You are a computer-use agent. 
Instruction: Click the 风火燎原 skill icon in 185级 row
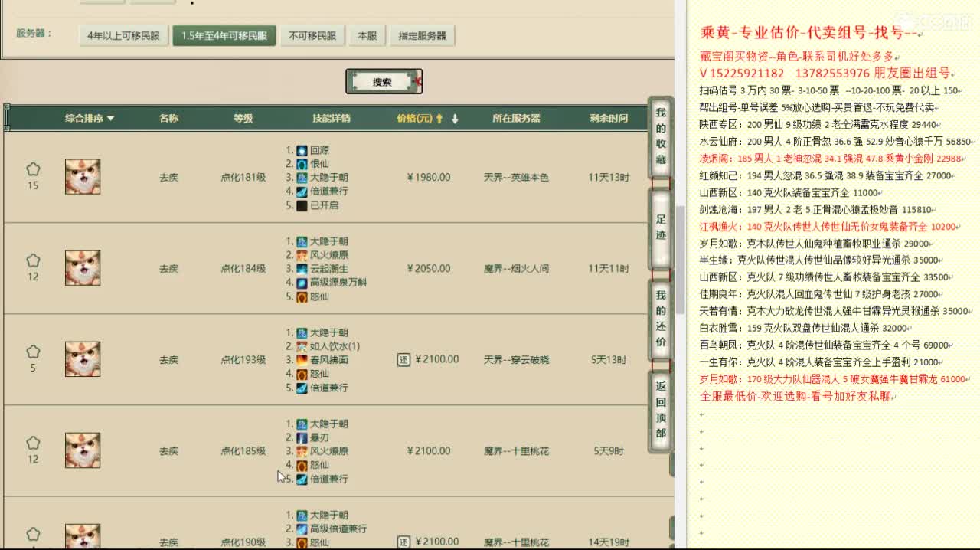[302, 451]
